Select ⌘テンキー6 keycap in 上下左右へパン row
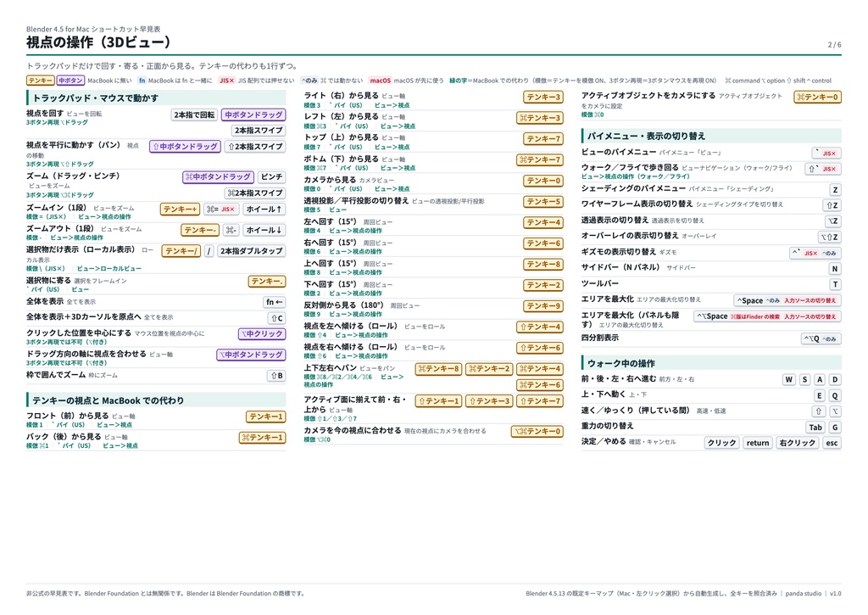The image size is (868, 615). click(x=540, y=384)
